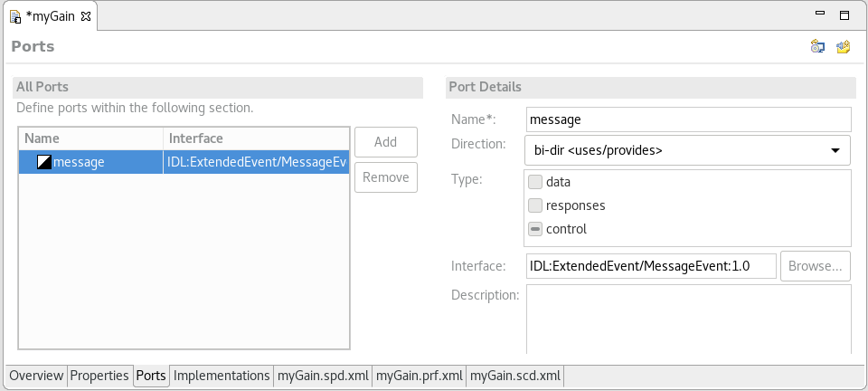Click the myGain editor file icon

click(x=15, y=16)
